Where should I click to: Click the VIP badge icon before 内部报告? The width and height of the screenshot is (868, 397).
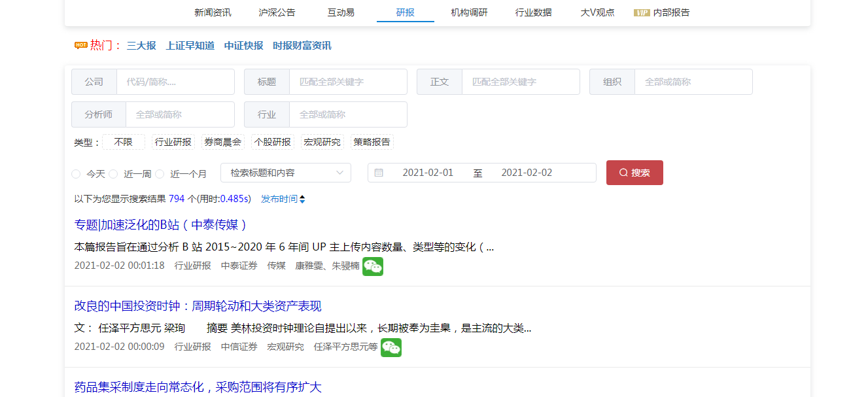[x=642, y=12]
